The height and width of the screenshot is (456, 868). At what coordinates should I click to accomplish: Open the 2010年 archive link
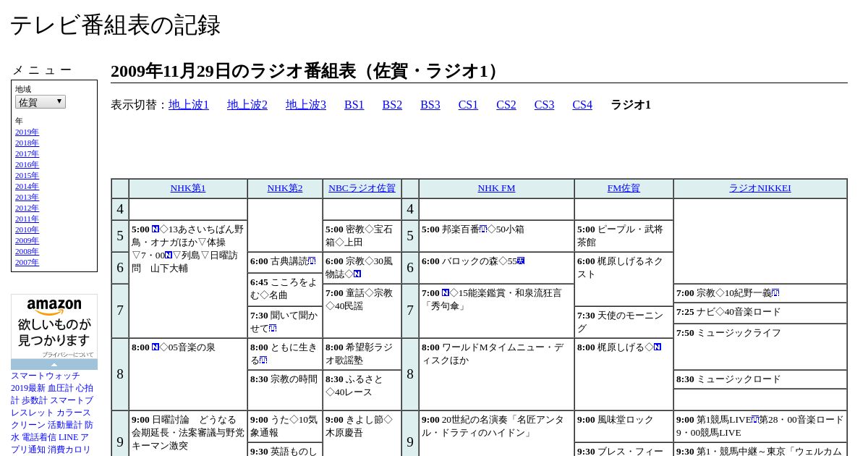point(27,229)
